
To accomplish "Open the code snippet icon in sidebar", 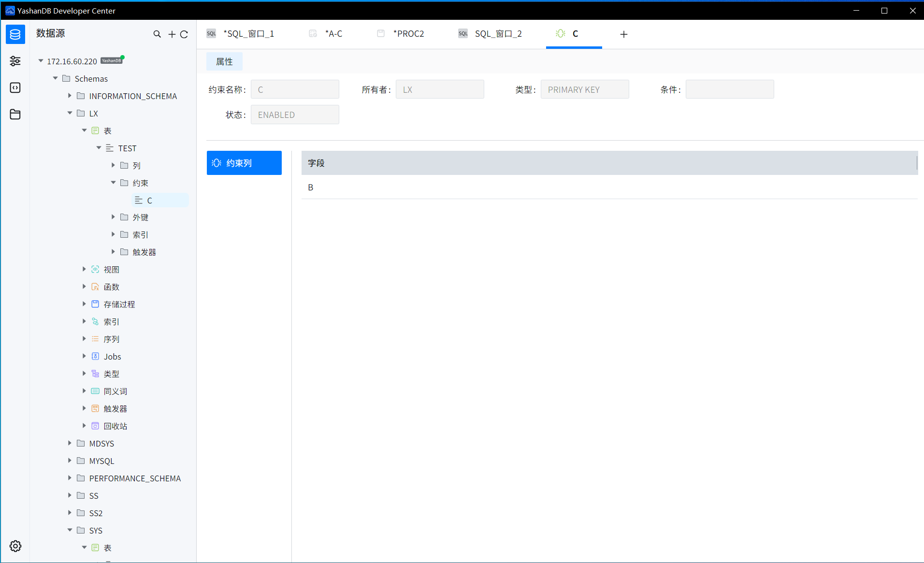I will coord(15,87).
